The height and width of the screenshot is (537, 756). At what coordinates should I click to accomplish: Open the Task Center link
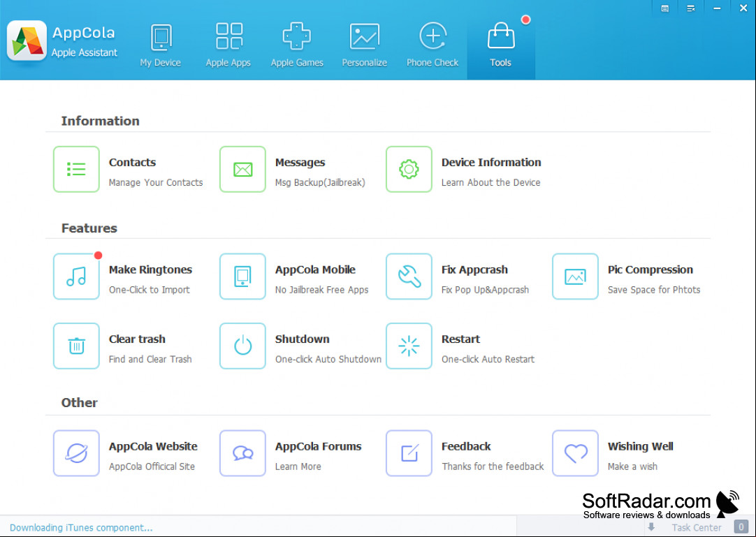coord(697,527)
